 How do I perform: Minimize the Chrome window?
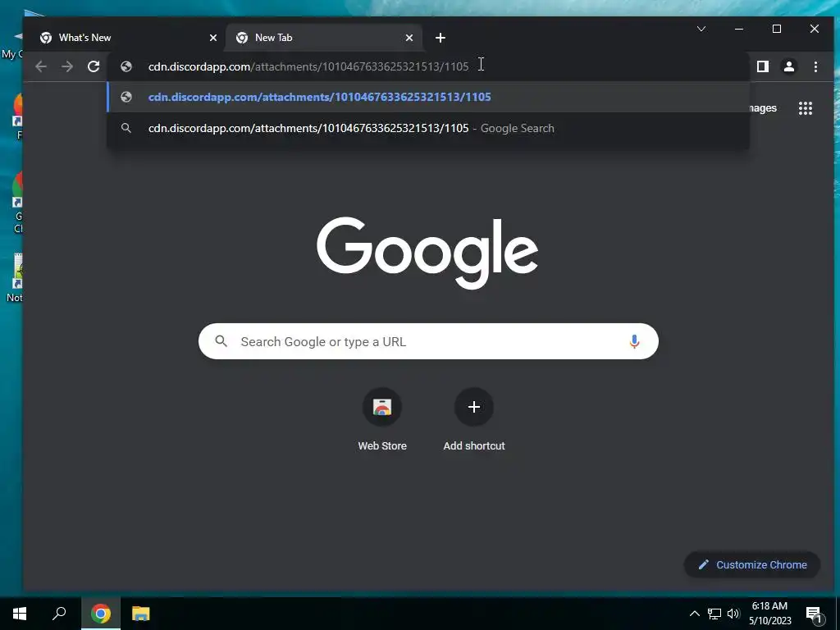[x=739, y=29]
